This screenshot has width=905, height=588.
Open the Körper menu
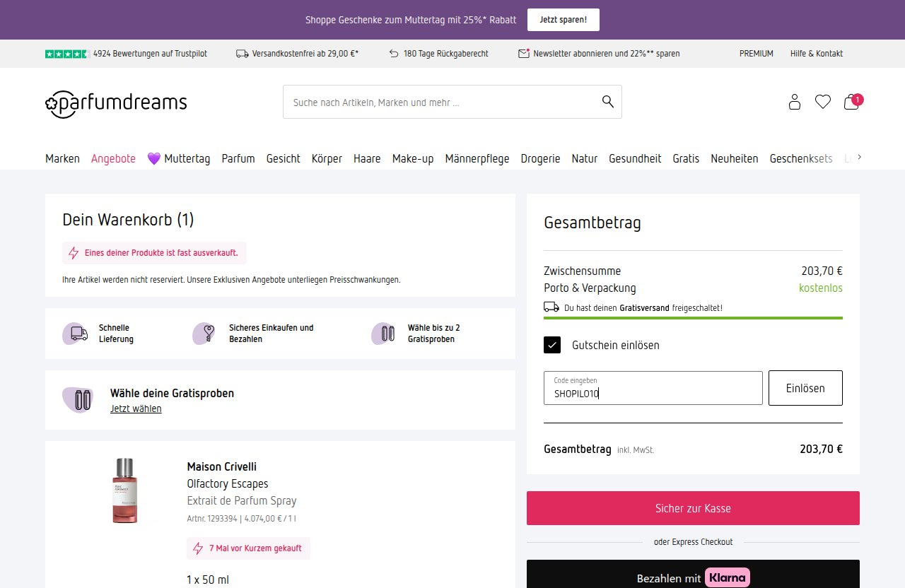[x=327, y=159]
